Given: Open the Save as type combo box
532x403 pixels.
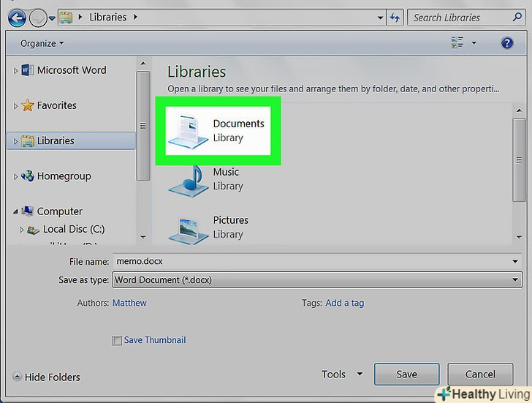Looking at the screenshot, I should pyautogui.click(x=317, y=279).
